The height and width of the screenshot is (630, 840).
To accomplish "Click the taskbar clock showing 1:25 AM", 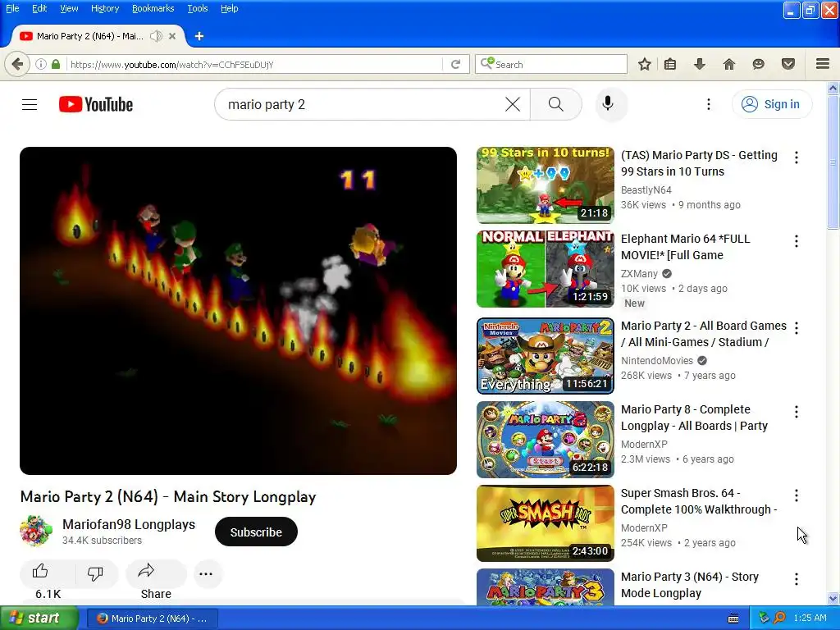I will click(x=810, y=618).
